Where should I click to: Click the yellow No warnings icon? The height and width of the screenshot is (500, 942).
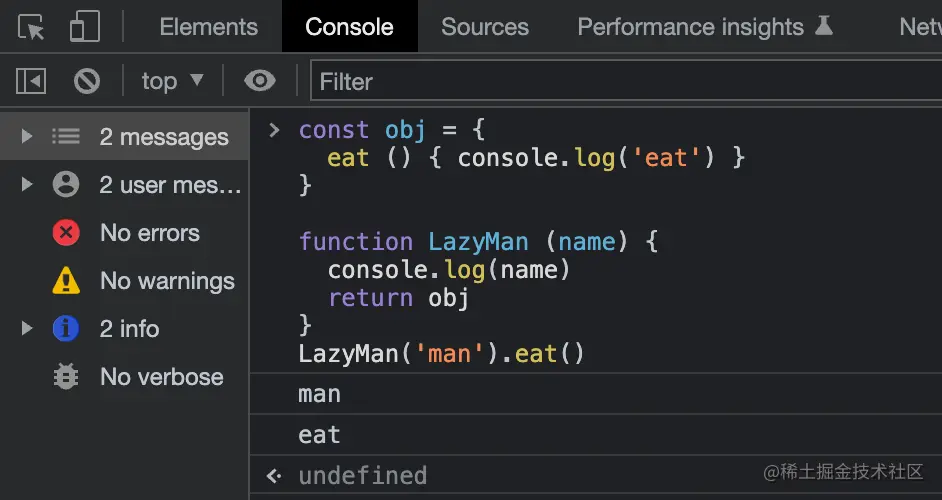tap(66, 281)
